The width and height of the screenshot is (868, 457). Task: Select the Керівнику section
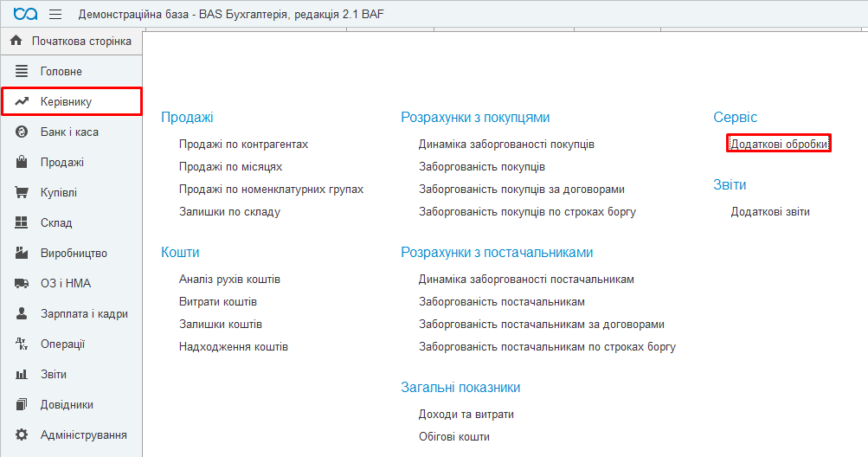tap(66, 102)
